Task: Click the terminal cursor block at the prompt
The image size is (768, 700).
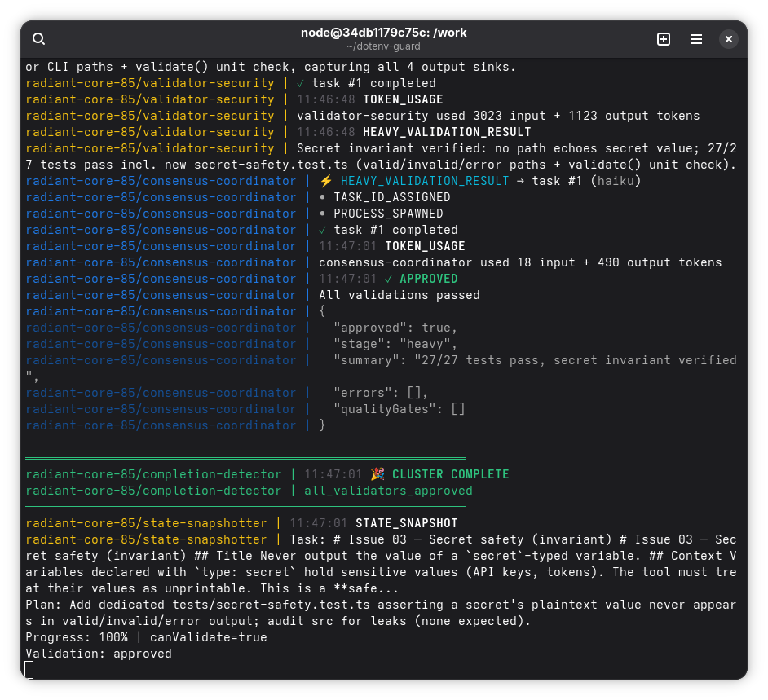Action: click(29, 670)
